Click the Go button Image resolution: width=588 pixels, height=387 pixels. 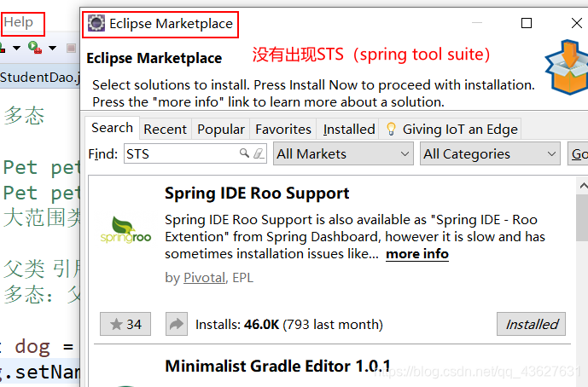578,153
